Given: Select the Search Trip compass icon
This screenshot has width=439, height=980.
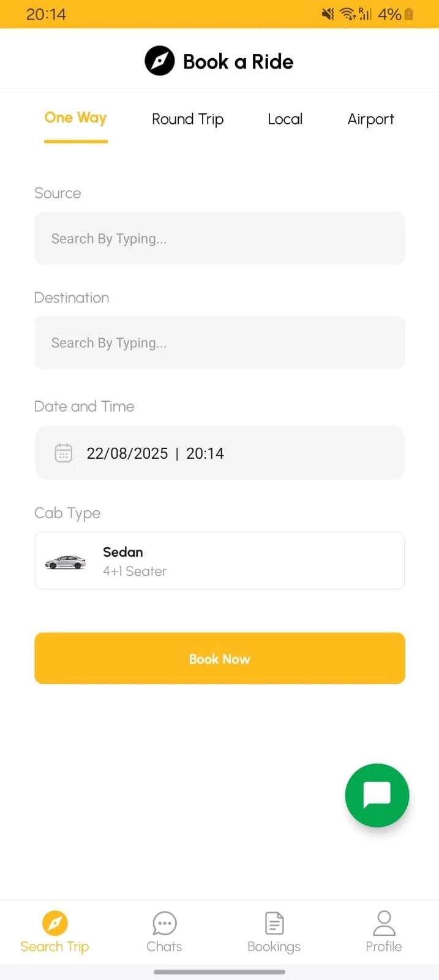Looking at the screenshot, I should tap(54, 923).
